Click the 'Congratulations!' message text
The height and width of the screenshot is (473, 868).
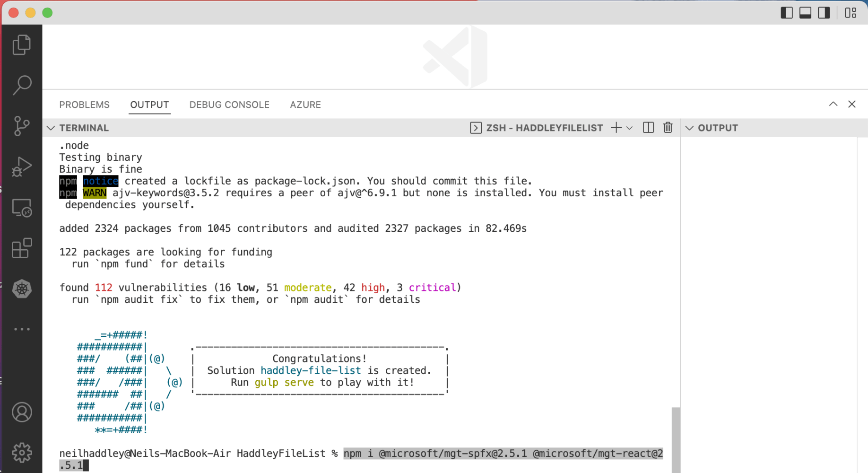click(320, 359)
